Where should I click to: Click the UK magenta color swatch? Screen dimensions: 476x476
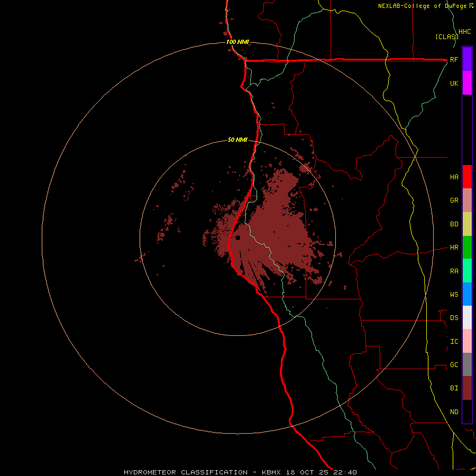click(467, 83)
